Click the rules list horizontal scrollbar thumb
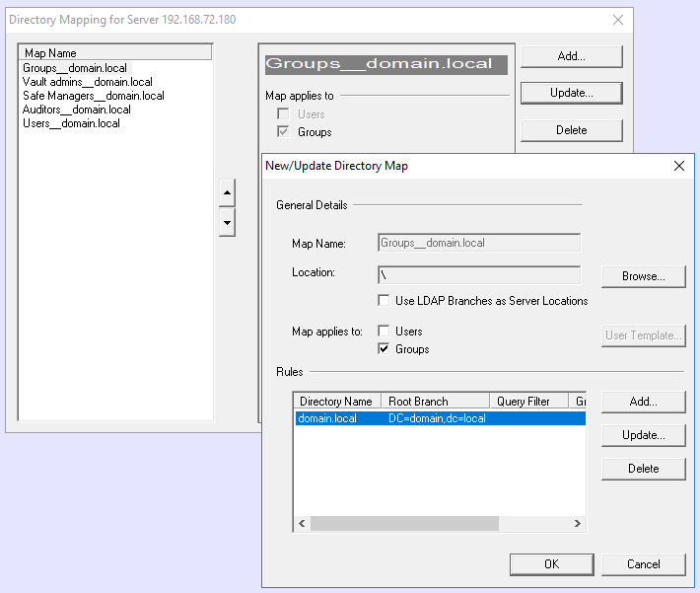700x593 pixels. click(404, 523)
